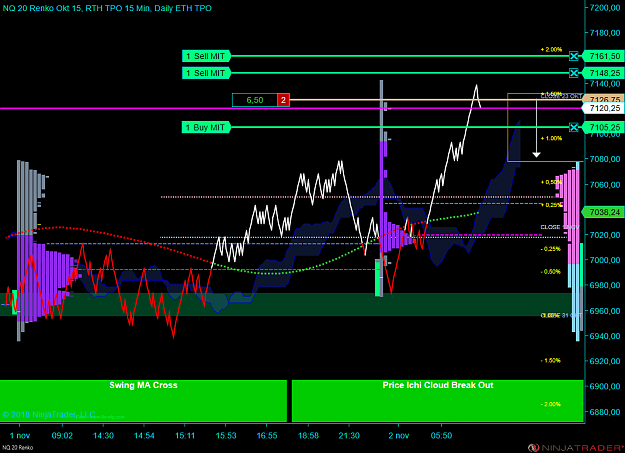This screenshot has width=625, height=453.
Task: Click the 7060,00 price axis label
Action: pyautogui.click(x=605, y=185)
